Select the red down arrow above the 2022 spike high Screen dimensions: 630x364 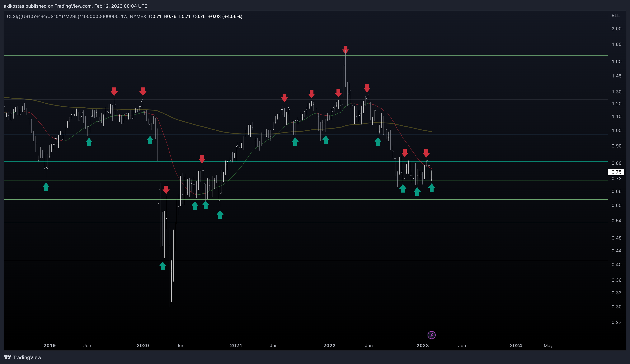click(x=345, y=49)
